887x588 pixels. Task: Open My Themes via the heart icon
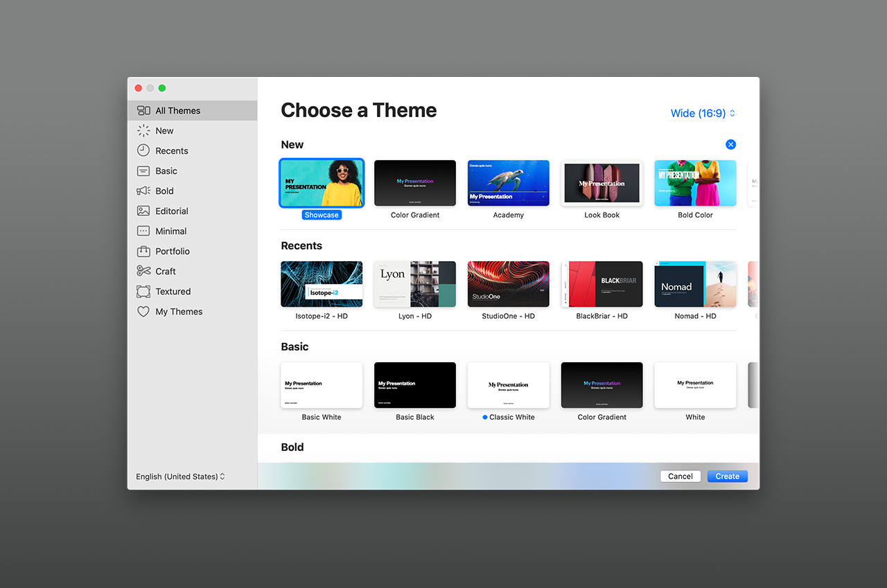(x=143, y=312)
